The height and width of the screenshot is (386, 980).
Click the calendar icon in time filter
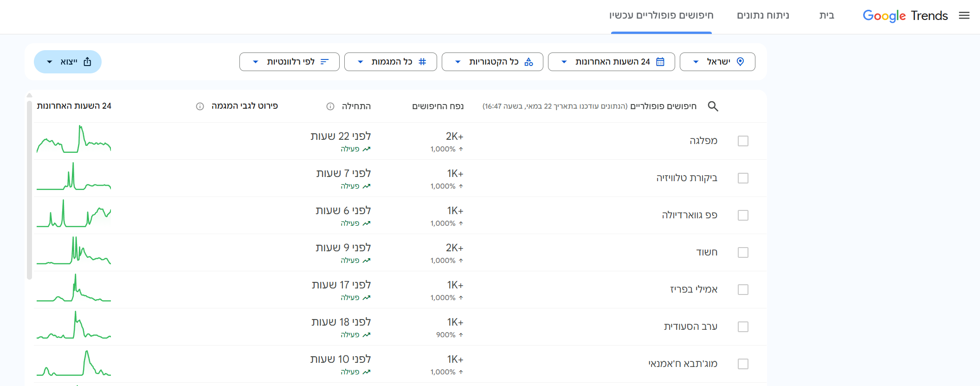660,62
